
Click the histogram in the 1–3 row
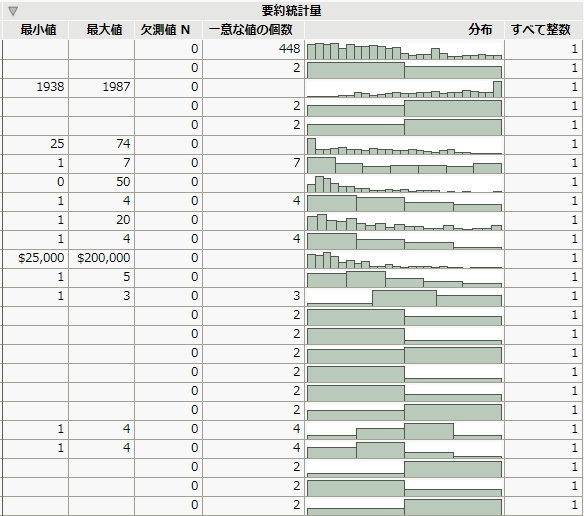(x=404, y=298)
